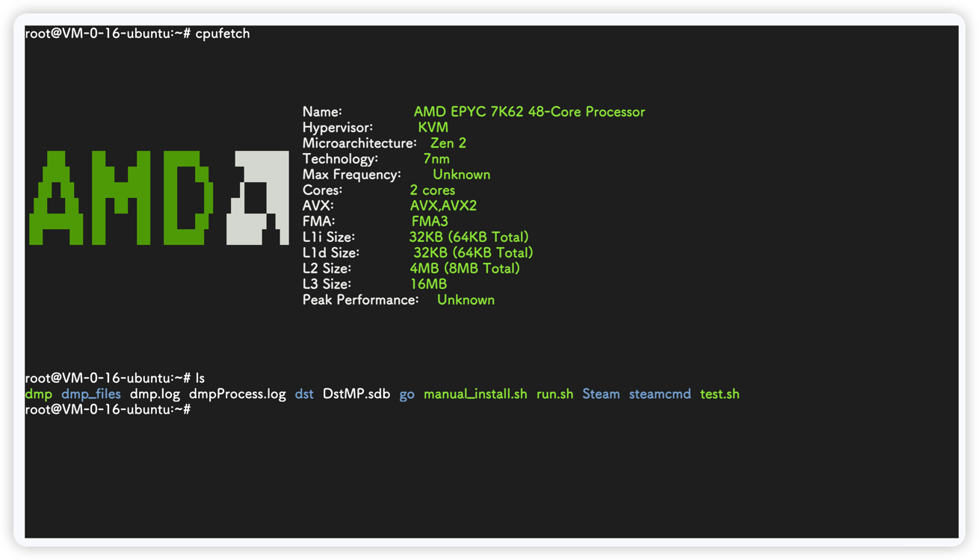
Task: Click the white AMD arrow logo
Action: coord(258,198)
